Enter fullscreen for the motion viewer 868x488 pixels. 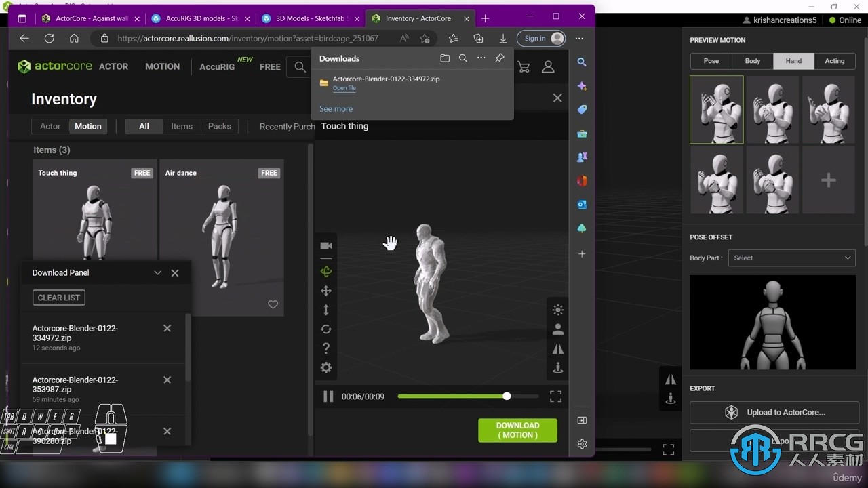[x=555, y=396]
